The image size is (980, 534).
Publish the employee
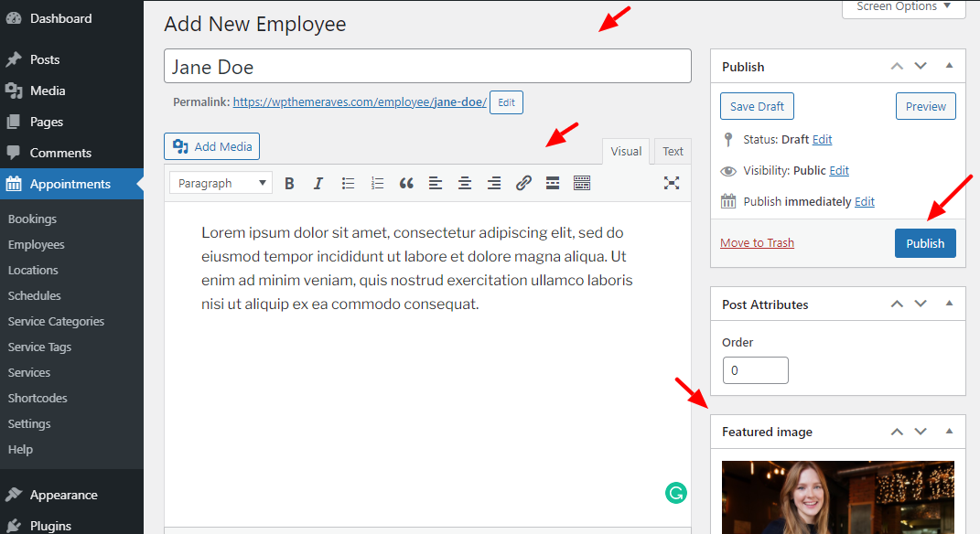925,243
